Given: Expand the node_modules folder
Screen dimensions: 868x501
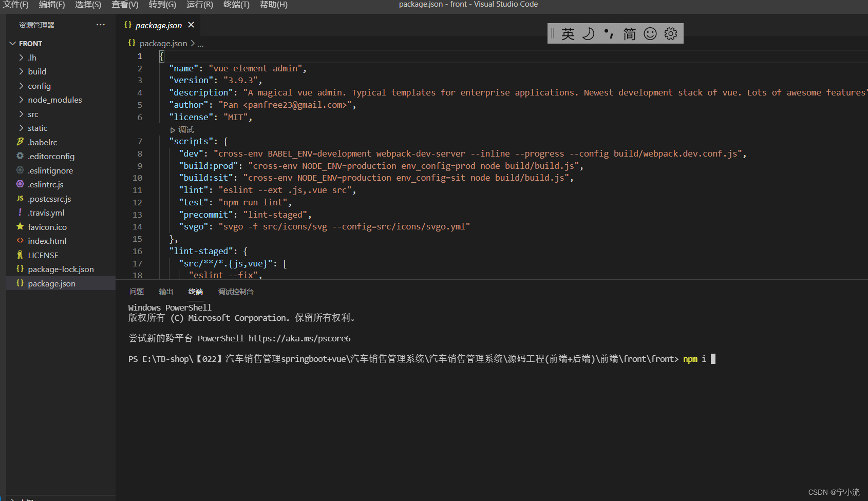Looking at the screenshot, I should tap(62, 100).
